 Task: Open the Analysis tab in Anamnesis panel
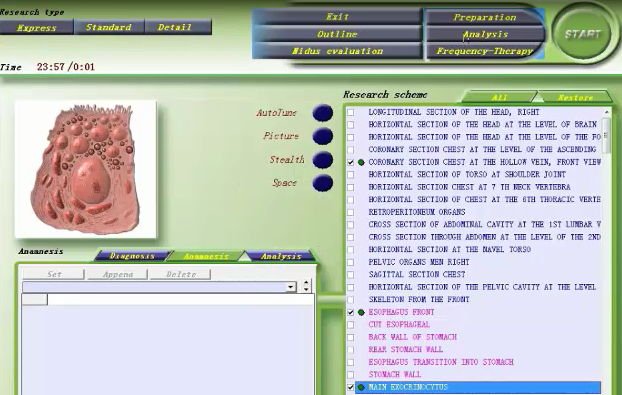tap(281, 256)
